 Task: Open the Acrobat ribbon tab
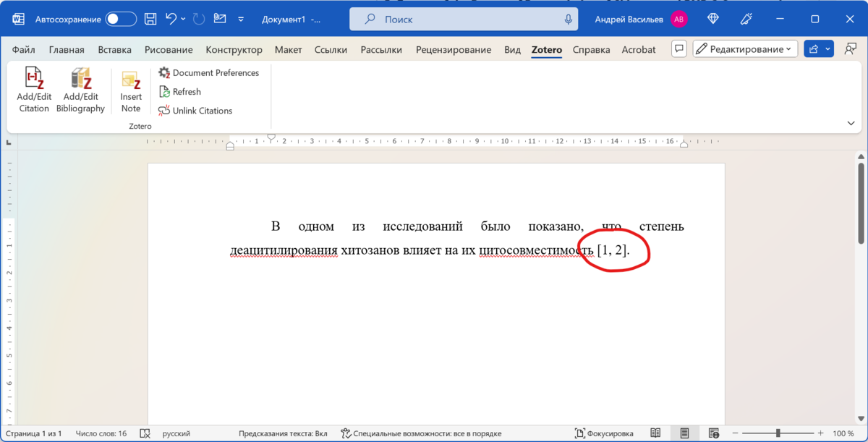[638, 50]
